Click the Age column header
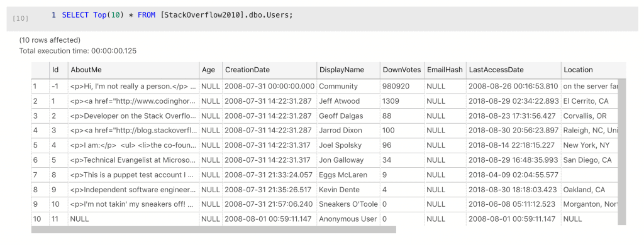 (x=211, y=70)
